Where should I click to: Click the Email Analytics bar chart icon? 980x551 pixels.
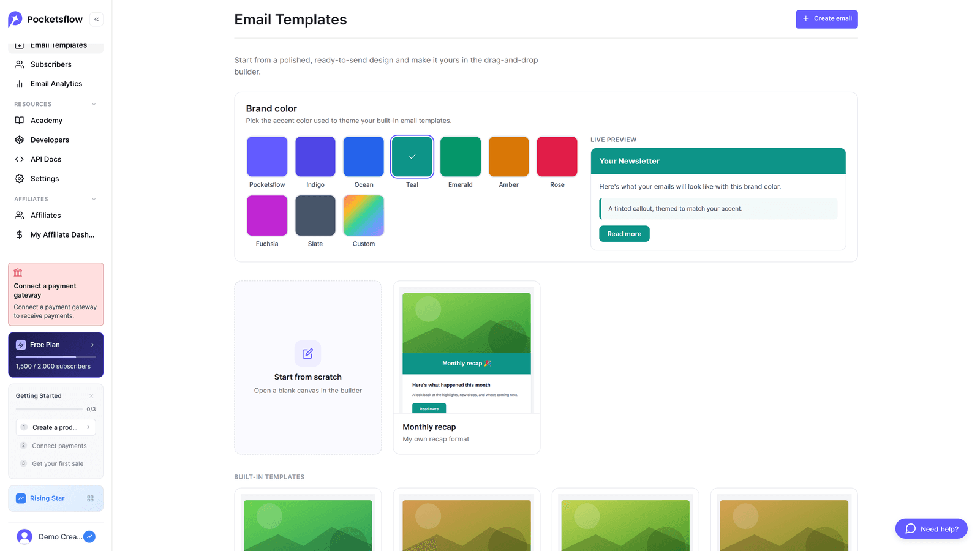(x=20, y=84)
